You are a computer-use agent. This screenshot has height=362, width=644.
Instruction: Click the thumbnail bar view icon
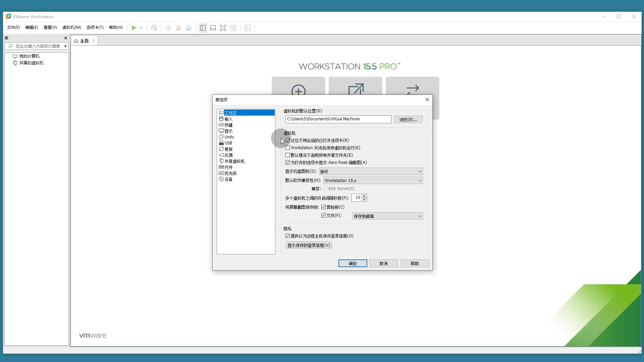213,28
